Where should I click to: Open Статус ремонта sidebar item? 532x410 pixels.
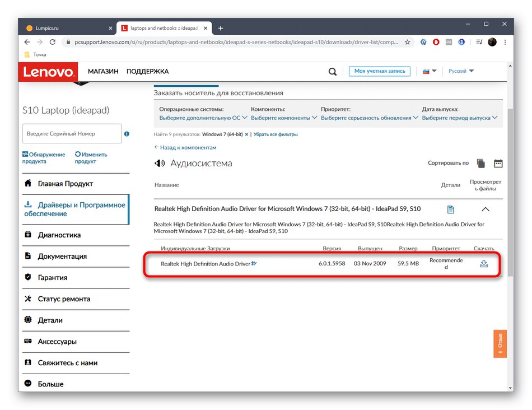76,299
